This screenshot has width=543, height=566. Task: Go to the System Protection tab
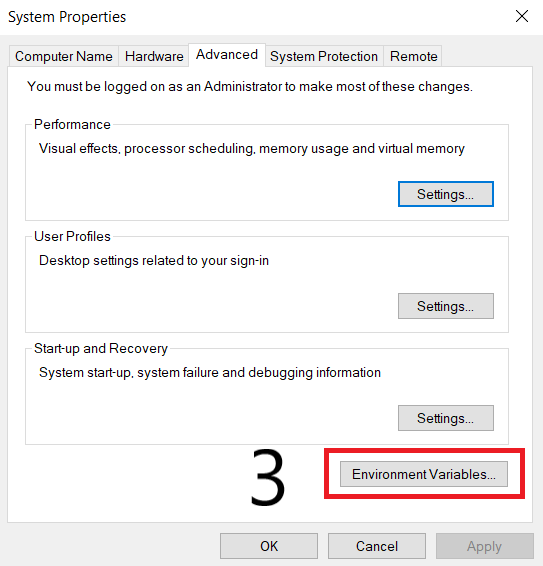coord(324,56)
